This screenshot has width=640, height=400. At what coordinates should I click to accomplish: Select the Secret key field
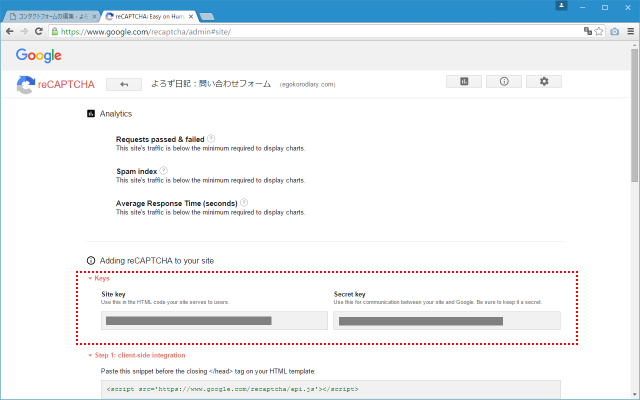point(447,320)
